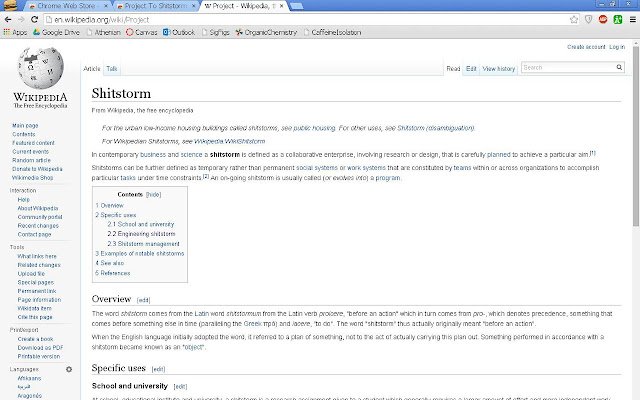Open the Outlook bookmark

(179, 32)
